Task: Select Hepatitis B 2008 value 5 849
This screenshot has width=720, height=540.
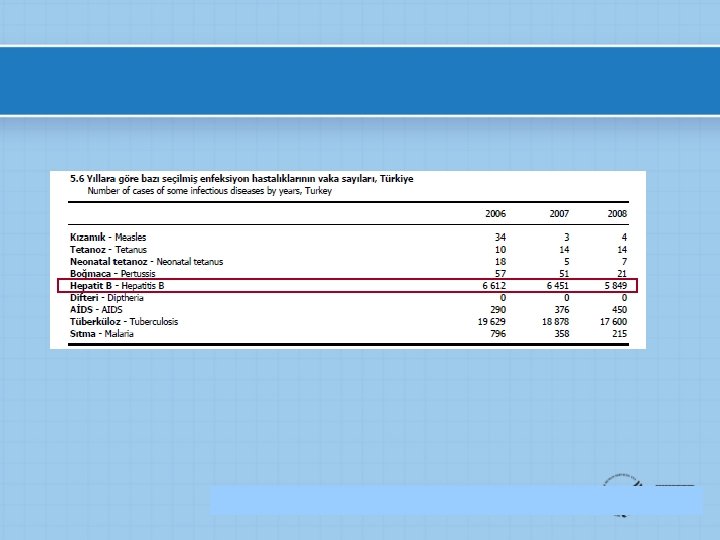Action: (x=616, y=286)
